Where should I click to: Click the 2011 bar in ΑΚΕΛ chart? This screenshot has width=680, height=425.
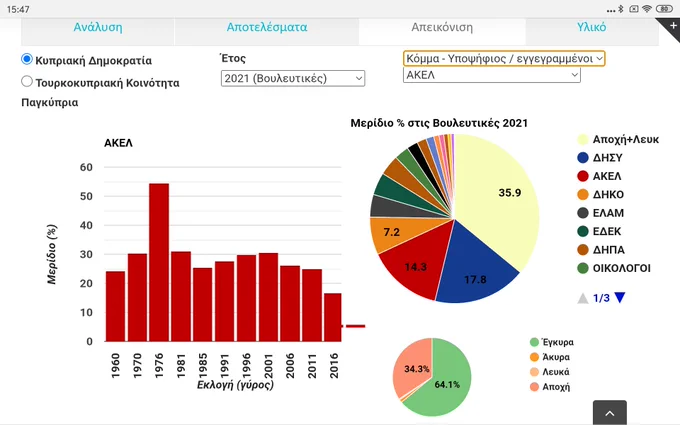click(312, 305)
